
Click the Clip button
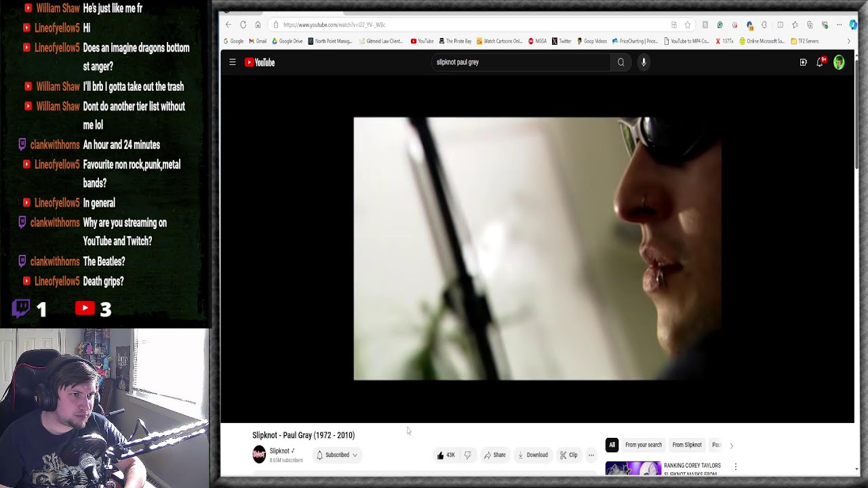(x=569, y=455)
